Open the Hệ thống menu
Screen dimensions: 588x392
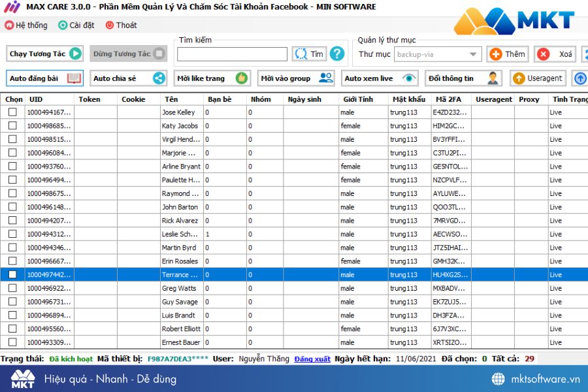[x=26, y=25]
